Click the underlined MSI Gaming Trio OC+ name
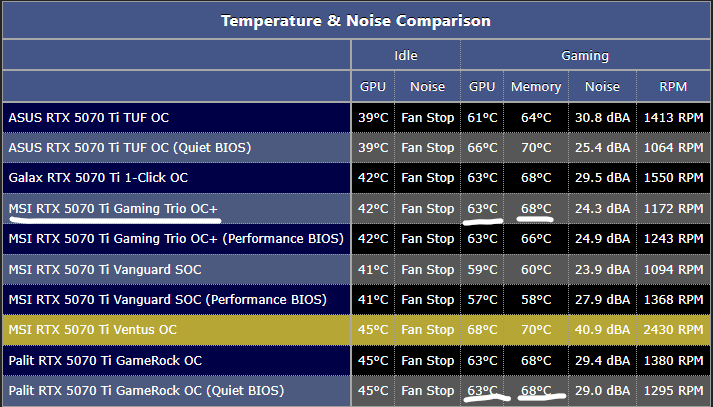 pos(113,208)
